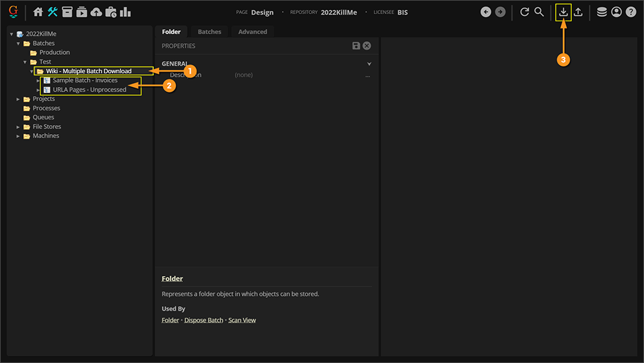Click the Design page name in header
The width and height of the screenshot is (644, 363).
[x=263, y=12]
